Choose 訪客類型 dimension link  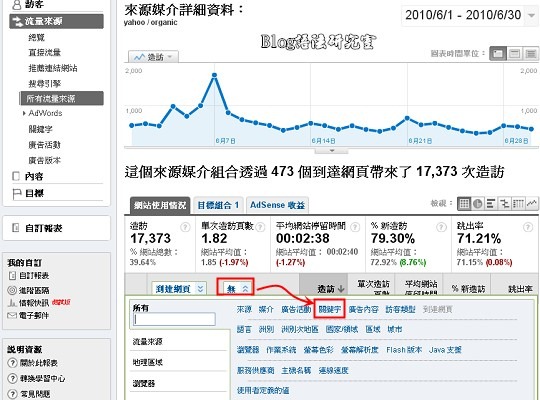click(401, 309)
